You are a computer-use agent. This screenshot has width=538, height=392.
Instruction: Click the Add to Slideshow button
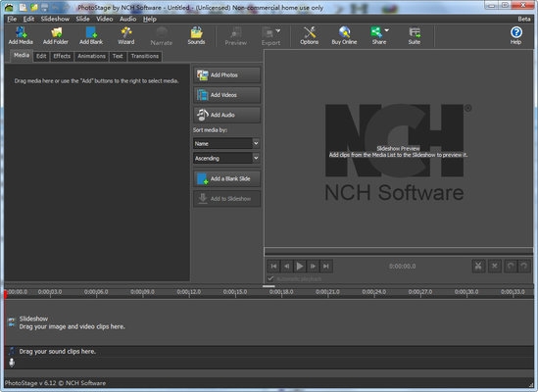click(226, 199)
